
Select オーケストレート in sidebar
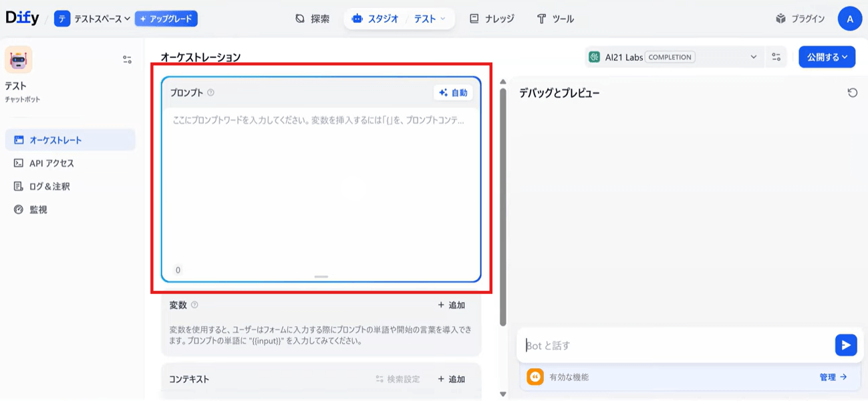tap(70, 140)
